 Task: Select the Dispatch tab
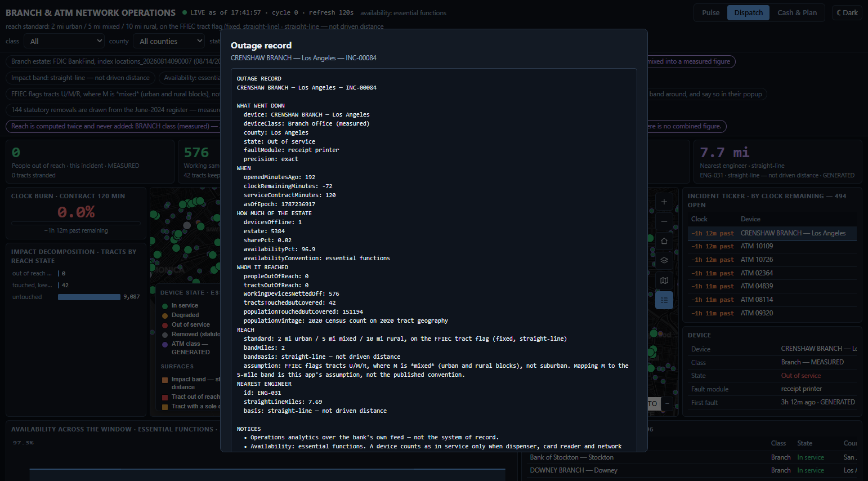pos(748,13)
